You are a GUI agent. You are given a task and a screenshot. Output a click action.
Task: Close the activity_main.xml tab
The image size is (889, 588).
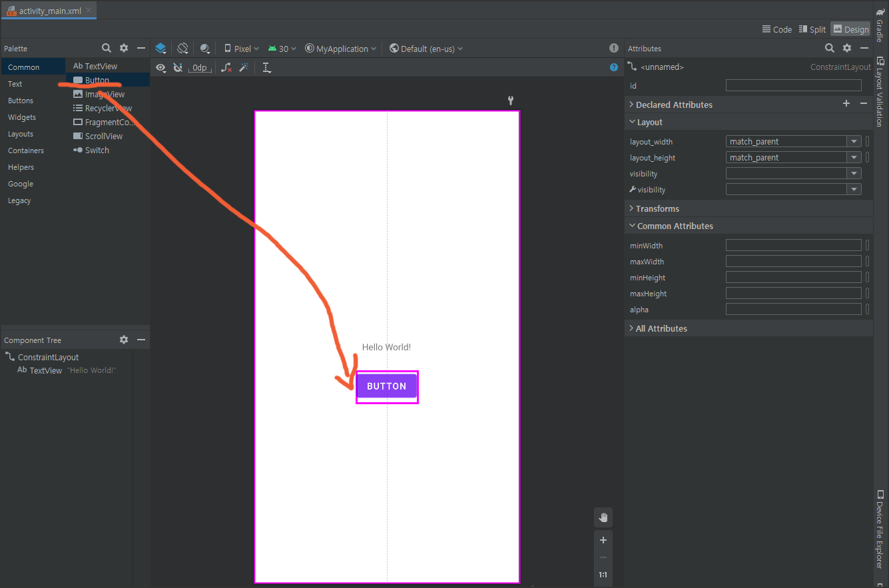[89, 11]
